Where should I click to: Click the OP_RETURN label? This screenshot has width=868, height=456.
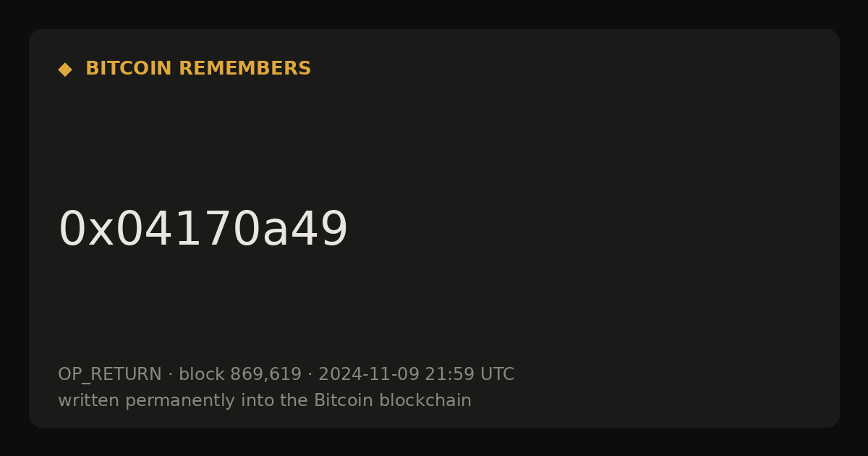tap(110, 375)
